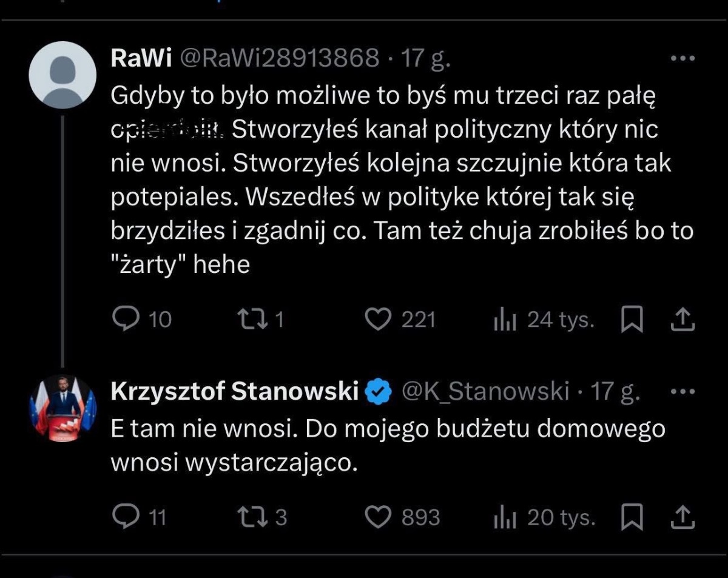Click the Krzysztof Stanowski display name
Image resolution: width=728 pixels, height=578 pixels.
235,392
